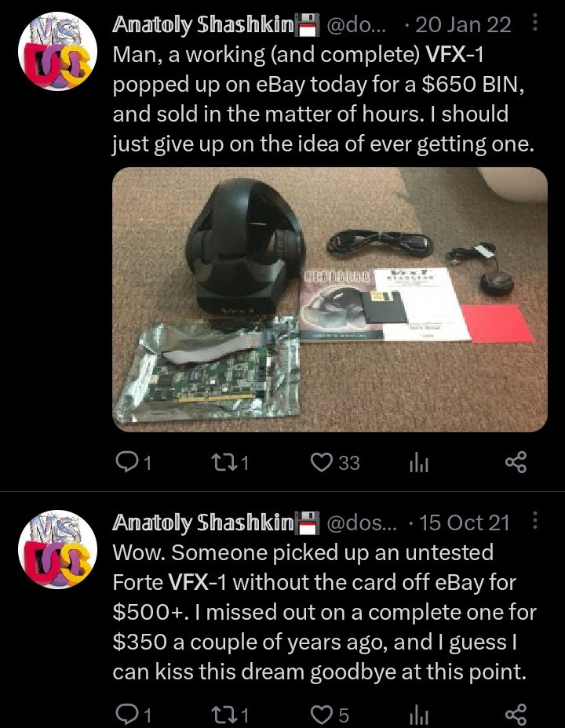Open more options for 20 Jan 22 tweet

(534, 22)
